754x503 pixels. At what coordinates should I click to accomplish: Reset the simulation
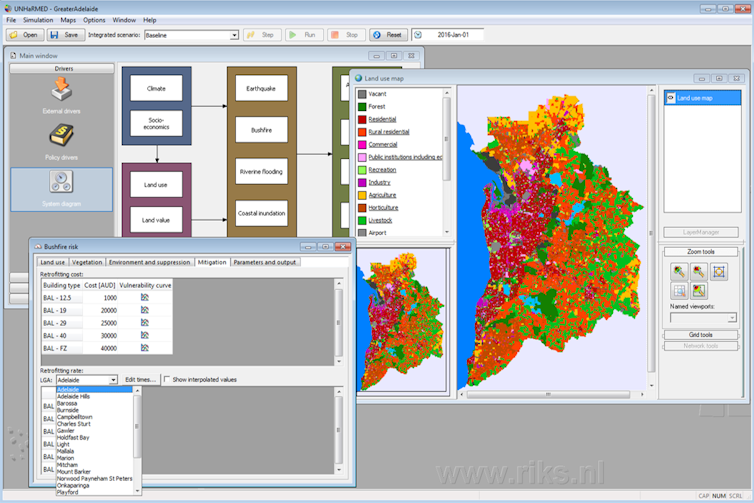point(388,35)
